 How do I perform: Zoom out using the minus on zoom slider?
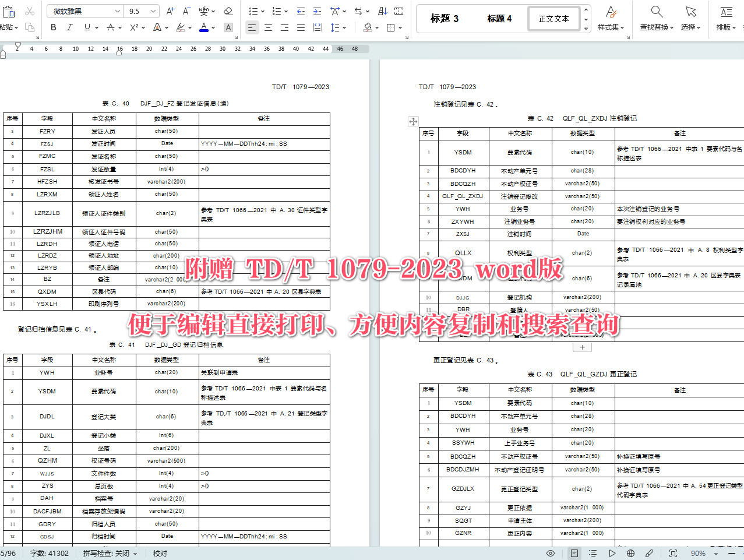pos(731,553)
